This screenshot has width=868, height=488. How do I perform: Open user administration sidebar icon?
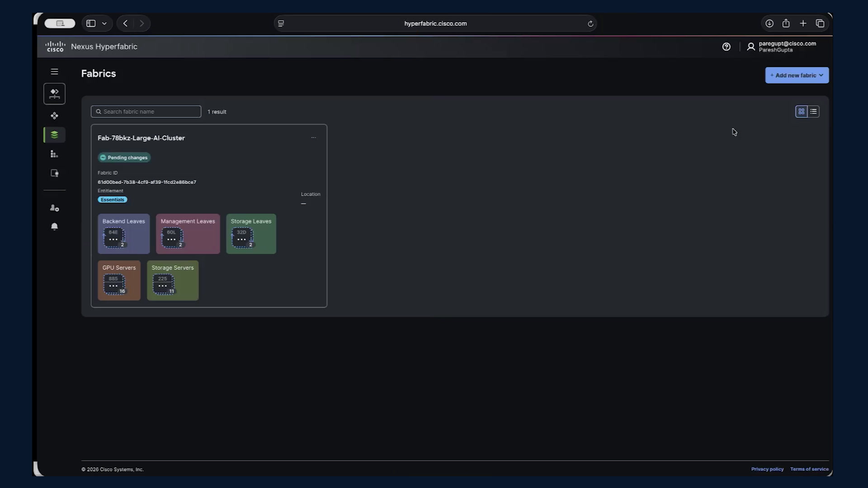tap(54, 208)
